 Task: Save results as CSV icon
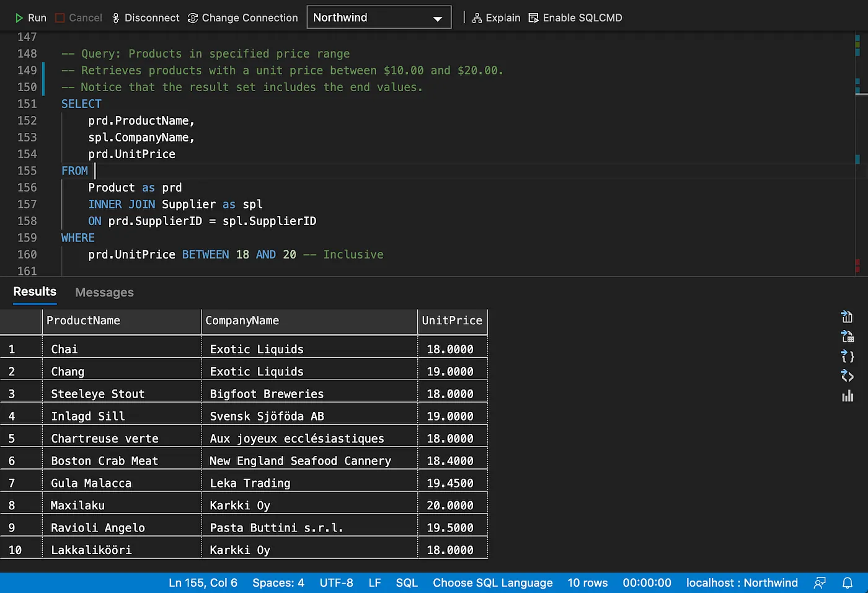tap(847, 317)
